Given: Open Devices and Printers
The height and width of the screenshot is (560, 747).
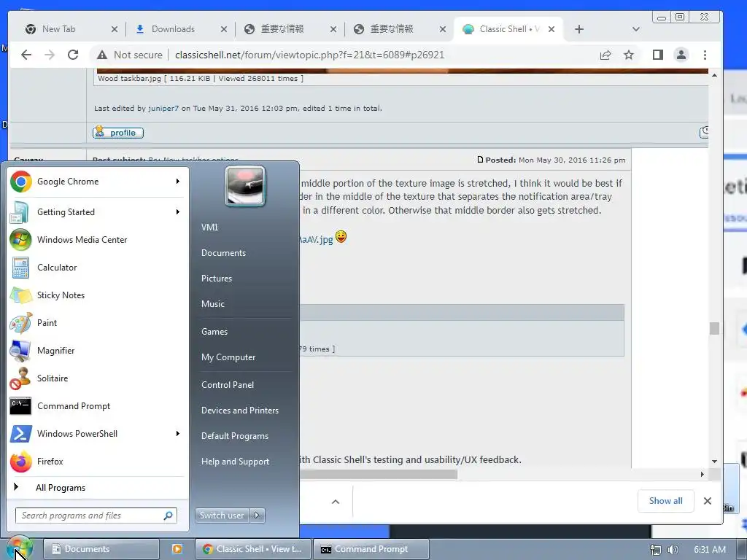Looking at the screenshot, I should (240, 411).
